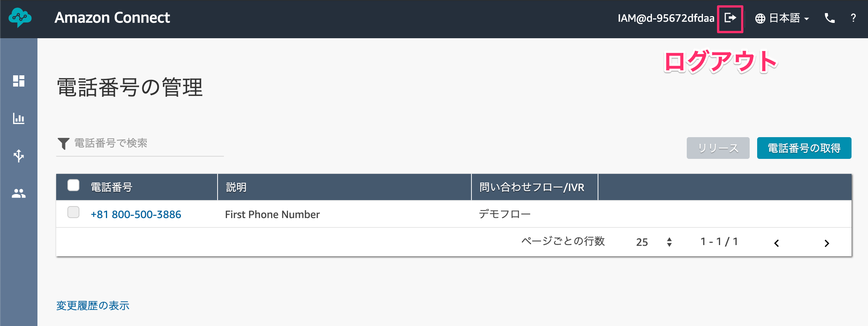Click the logout icon next to the username
The height and width of the screenshot is (326, 868).
[x=730, y=18]
